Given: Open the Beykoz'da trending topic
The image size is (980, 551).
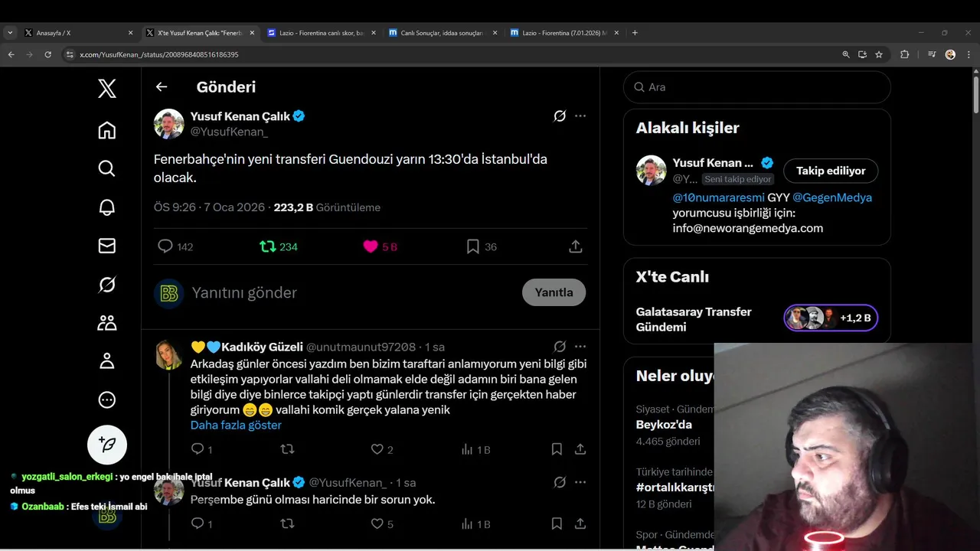Looking at the screenshot, I should (x=664, y=425).
